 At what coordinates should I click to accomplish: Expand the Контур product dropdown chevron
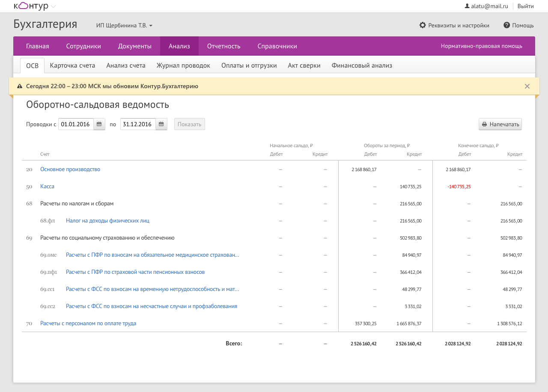[53, 6]
